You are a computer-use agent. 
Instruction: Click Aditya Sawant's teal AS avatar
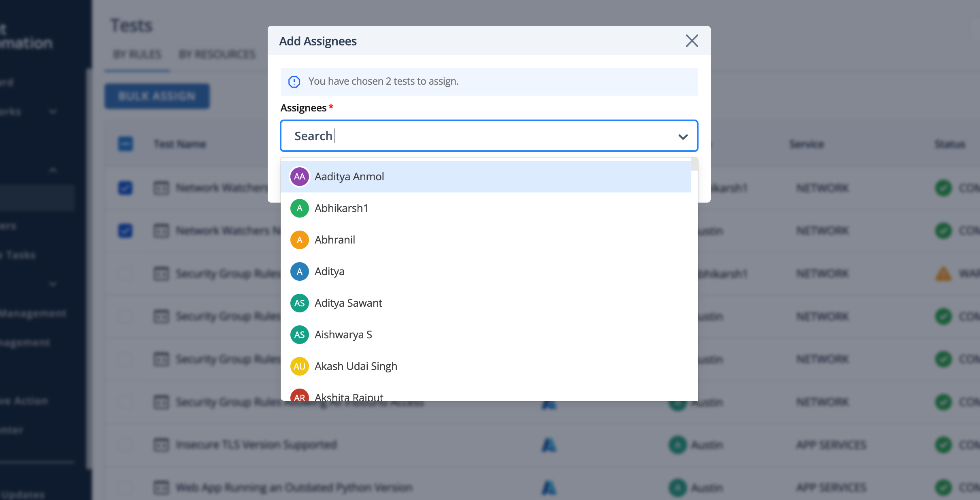[300, 303]
